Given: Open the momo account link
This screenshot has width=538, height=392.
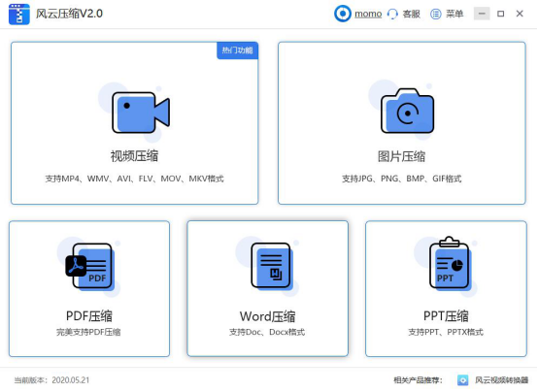Looking at the screenshot, I should 368,14.
